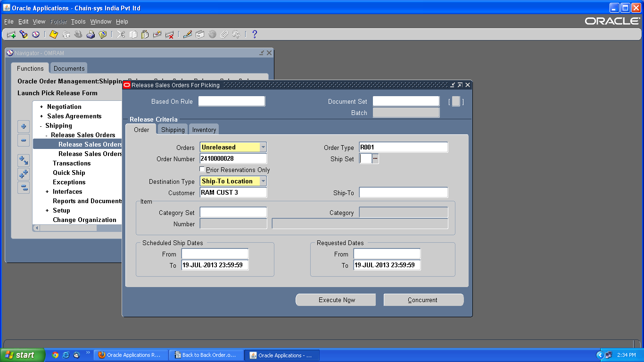Select Exceptions in the Navigator tree
The image size is (644, 362).
pos(69,182)
